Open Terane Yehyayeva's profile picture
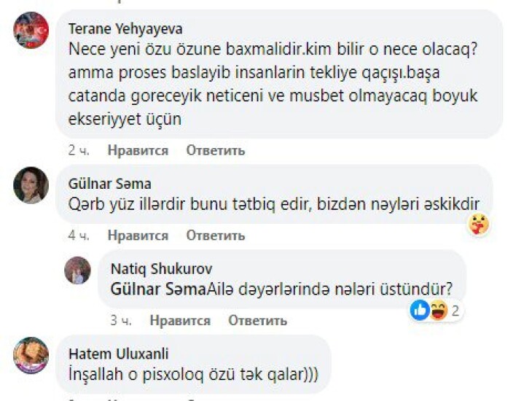This screenshot has width=532, height=401. 31,30
